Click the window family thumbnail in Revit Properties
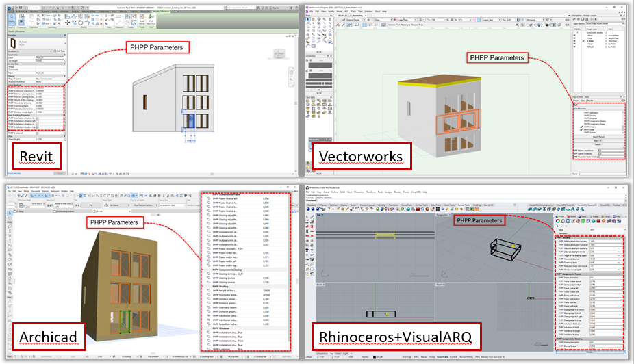 tap(13, 43)
